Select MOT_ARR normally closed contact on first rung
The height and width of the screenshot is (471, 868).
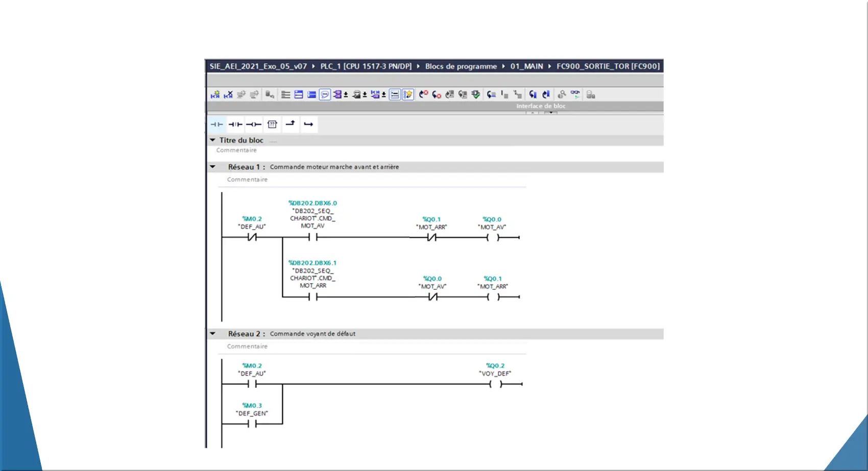[432, 237]
